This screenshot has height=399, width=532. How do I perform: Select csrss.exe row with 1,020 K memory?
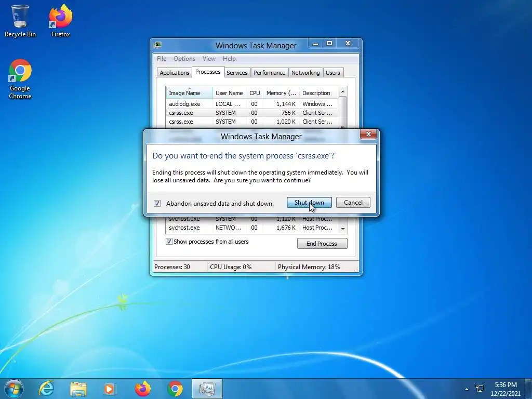pyautogui.click(x=252, y=122)
